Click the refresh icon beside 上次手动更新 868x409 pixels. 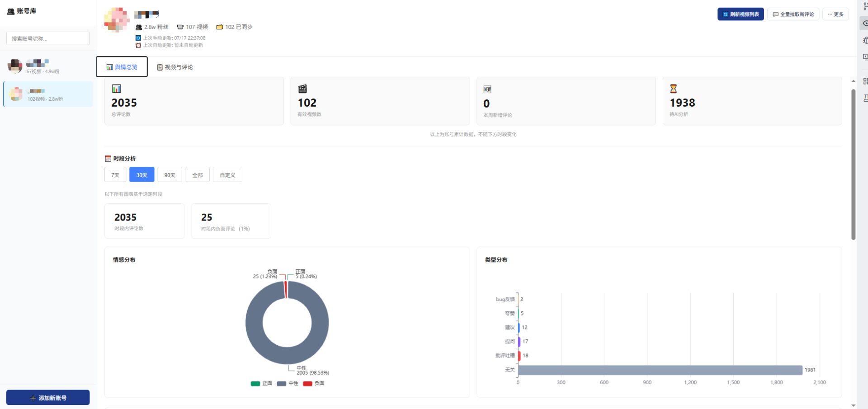[x=138, y=38]
